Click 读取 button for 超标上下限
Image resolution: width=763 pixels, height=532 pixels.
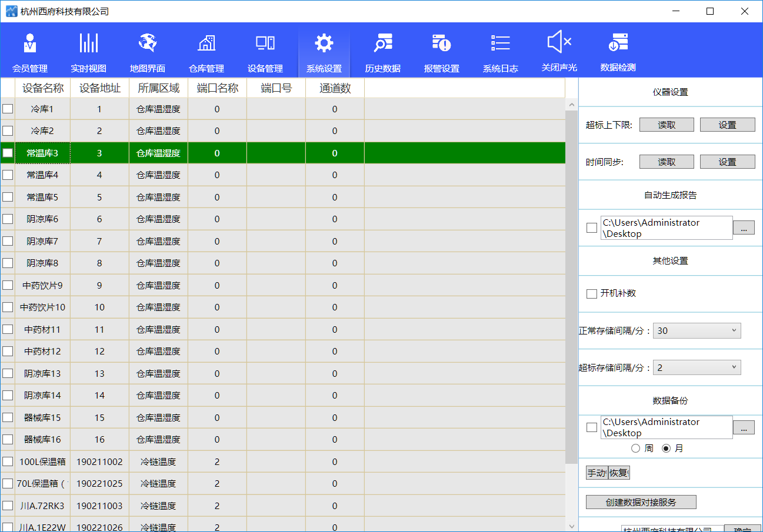(x=667, y=125)
